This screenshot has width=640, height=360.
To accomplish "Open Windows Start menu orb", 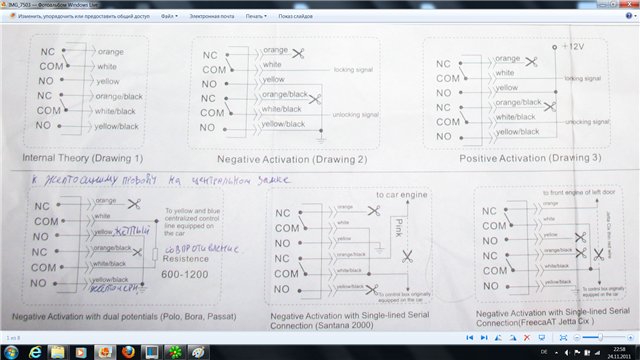I will tap(11, 352).
